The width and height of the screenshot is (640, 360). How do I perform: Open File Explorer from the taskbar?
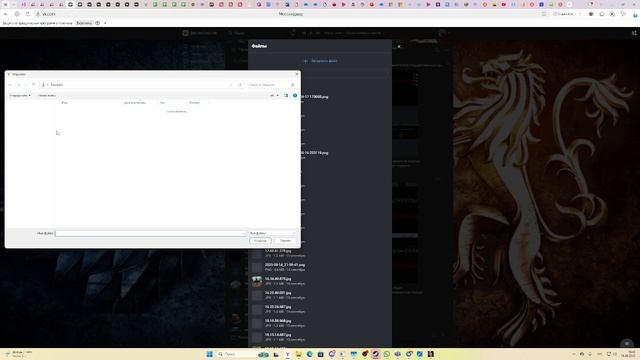298,354
